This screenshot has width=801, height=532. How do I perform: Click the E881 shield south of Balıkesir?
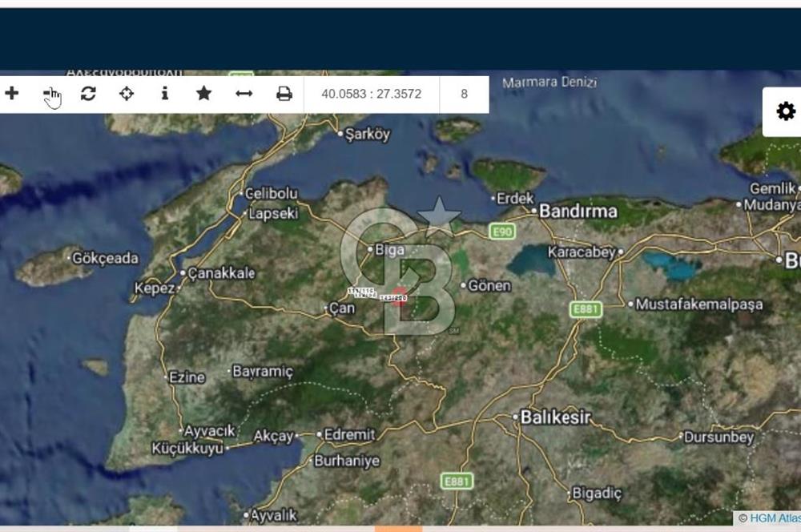point(457,482)
